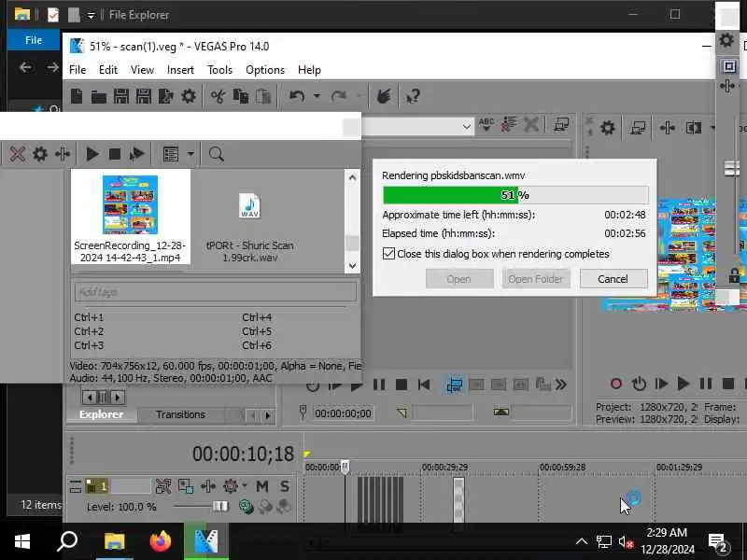
Task: Click the track 1 Level slider handle
Action: [220, 506]
